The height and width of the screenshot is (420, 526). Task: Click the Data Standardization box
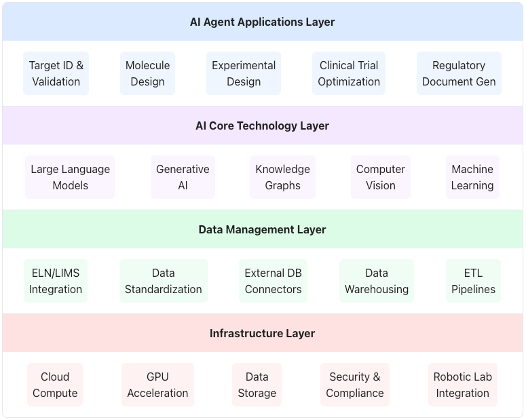(x=164, y=281)
